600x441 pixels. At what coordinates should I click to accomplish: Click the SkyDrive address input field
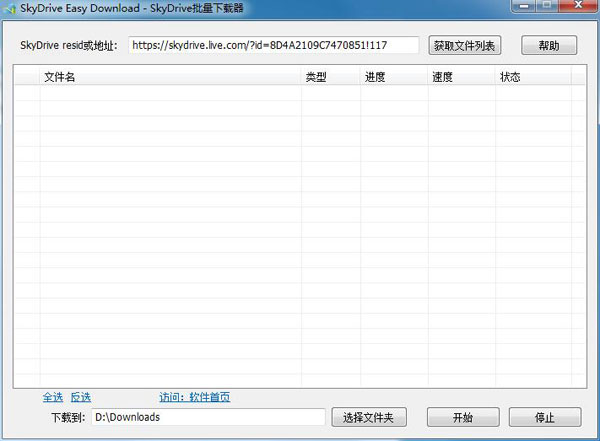tap(274, 45)
